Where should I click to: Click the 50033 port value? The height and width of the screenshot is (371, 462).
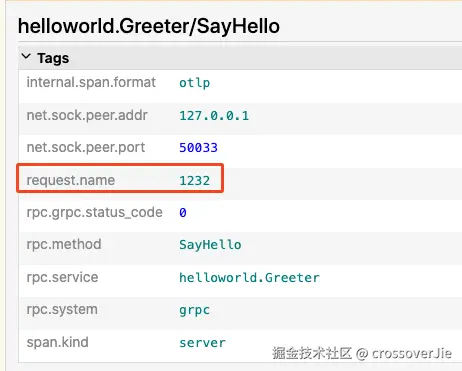199,148
